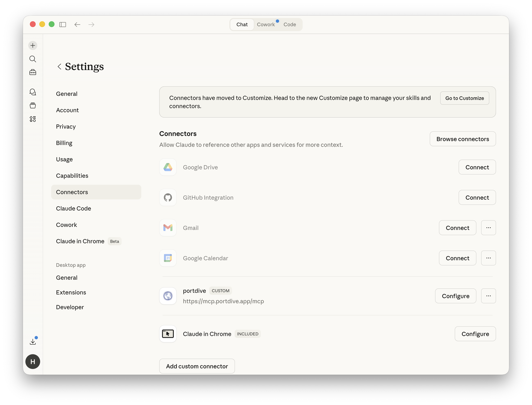Viewport: 532px width, 405px height.
Task: Click the CUSTOM badge next to portdive
Action: click(220, 291)
